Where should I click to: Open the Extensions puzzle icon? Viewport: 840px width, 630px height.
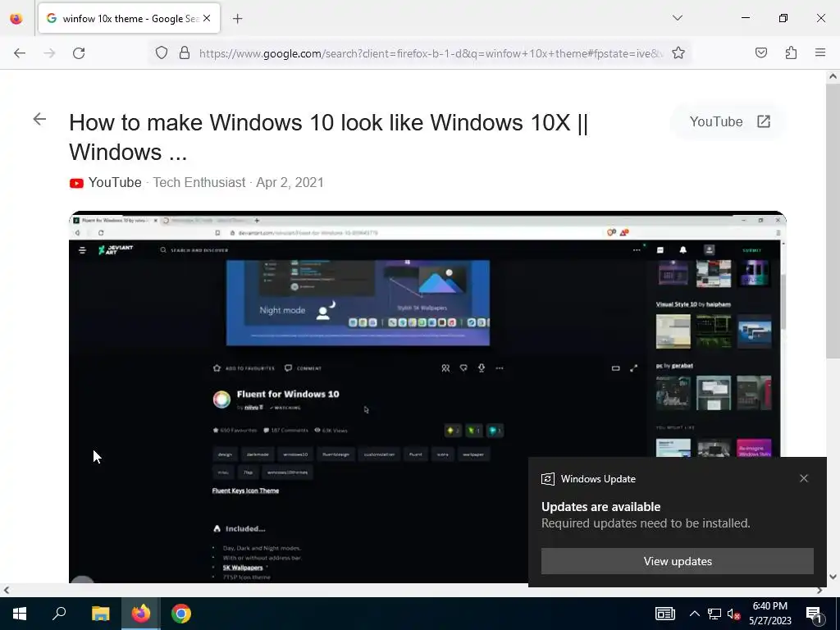(x=791, y=52)
